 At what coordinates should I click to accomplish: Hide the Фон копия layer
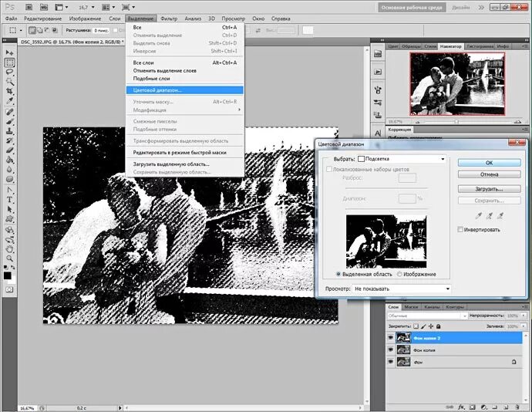(390, 350)
